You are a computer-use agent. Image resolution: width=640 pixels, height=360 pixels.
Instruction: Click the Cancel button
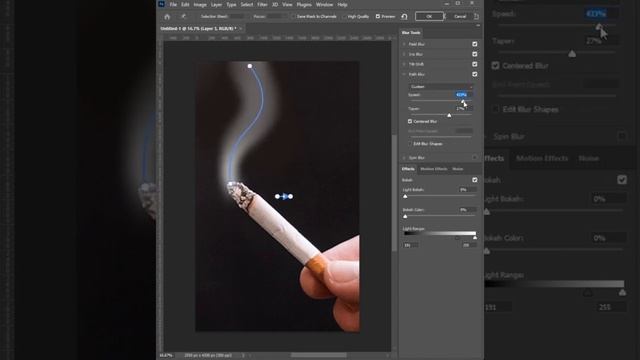[x=460, y=16]
